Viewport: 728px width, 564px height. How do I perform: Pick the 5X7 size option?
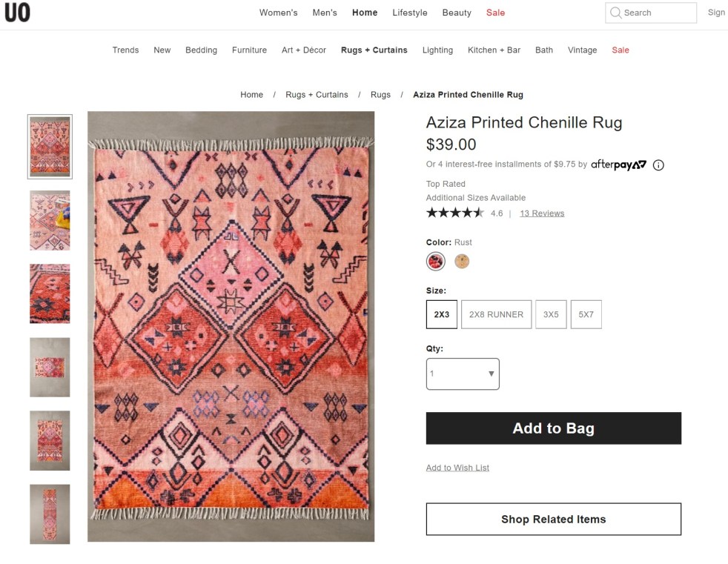tap(586, 314)
